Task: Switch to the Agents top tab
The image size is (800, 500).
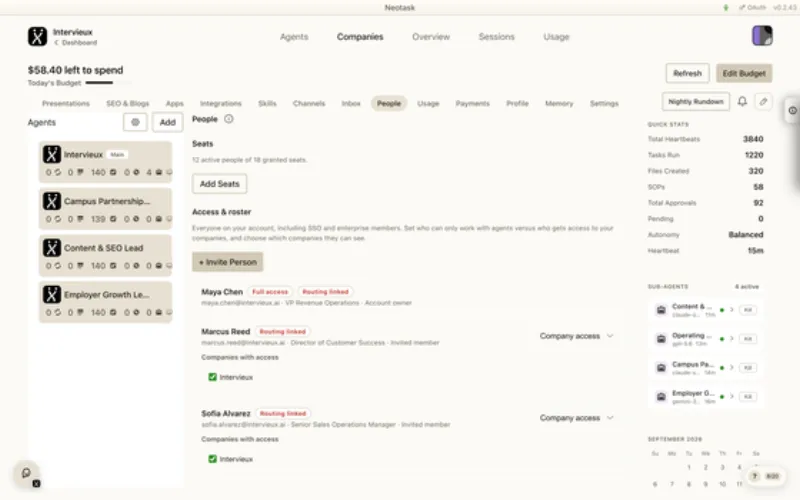Action: 294,37
